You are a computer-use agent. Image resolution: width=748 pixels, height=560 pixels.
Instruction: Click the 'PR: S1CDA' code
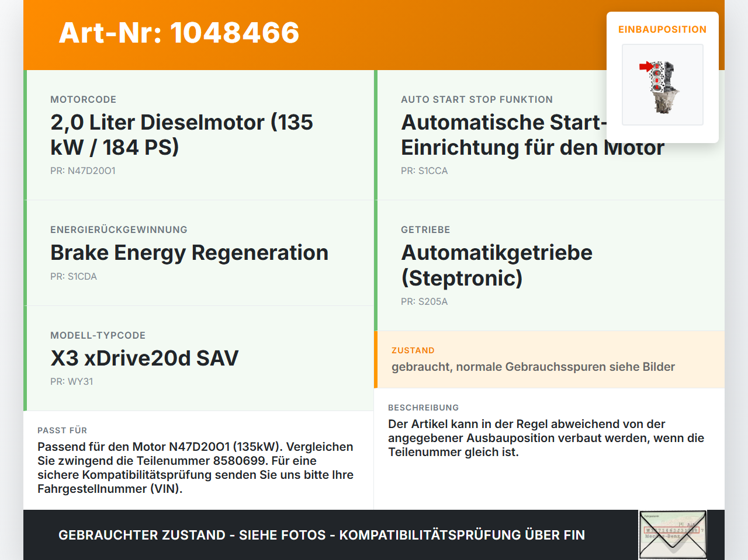point(74,276)
